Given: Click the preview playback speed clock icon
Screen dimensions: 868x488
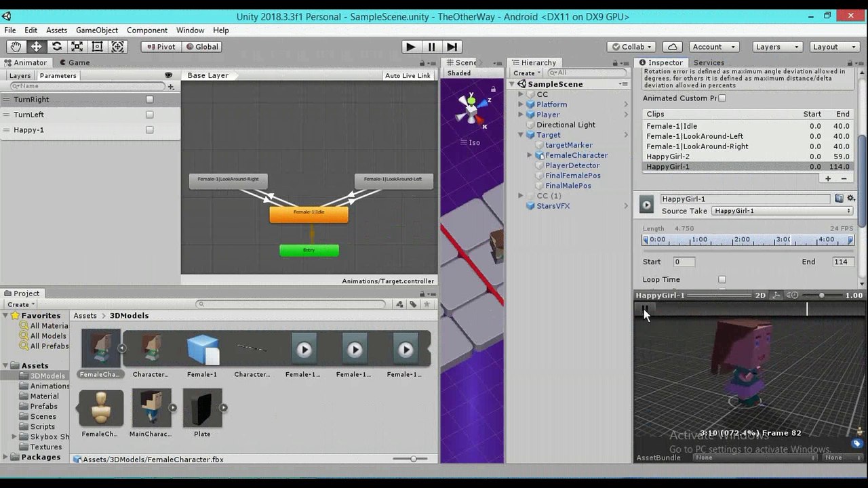Looking at the screenshot, I should click(x=791, y=296).
